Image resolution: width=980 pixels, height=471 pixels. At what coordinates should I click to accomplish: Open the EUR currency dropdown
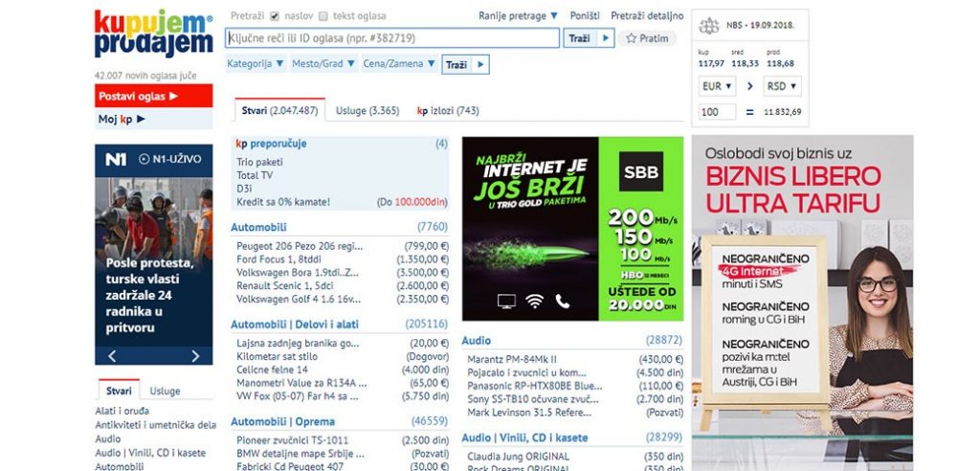(717, 86)
